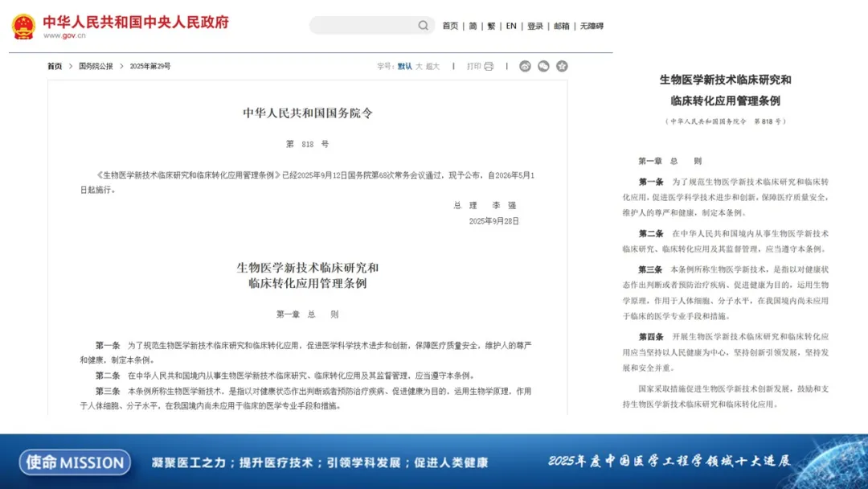The height and width of the screenshot is (489, 868).
Task: Toggle 默认 default font size
Action: [404, 67]
